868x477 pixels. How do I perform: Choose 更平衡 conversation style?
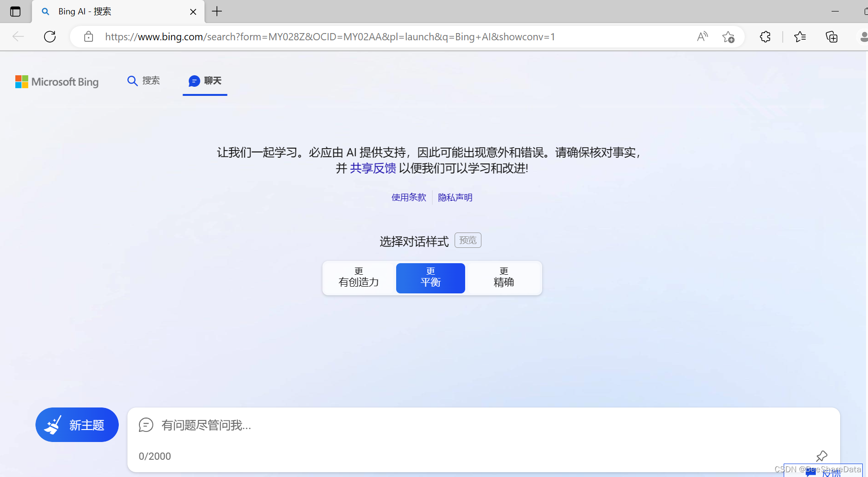tap(431, 278)
